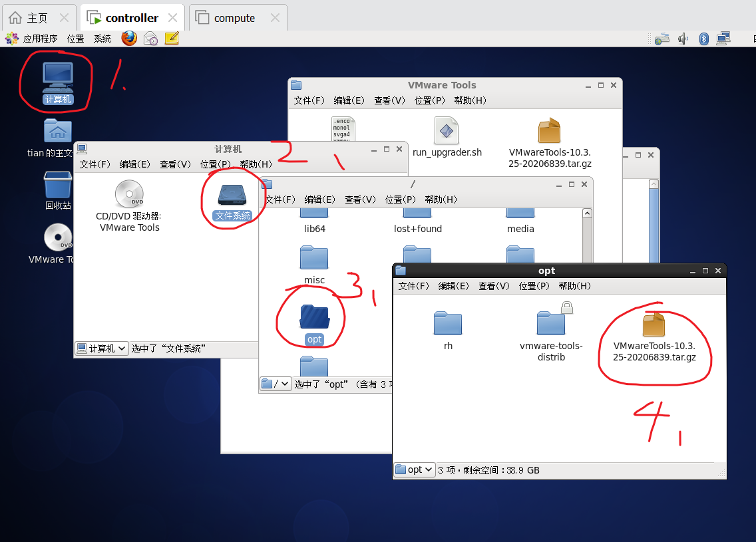
Task: Select the 文件系统 drive icon
Action: (x=232, y=202)
